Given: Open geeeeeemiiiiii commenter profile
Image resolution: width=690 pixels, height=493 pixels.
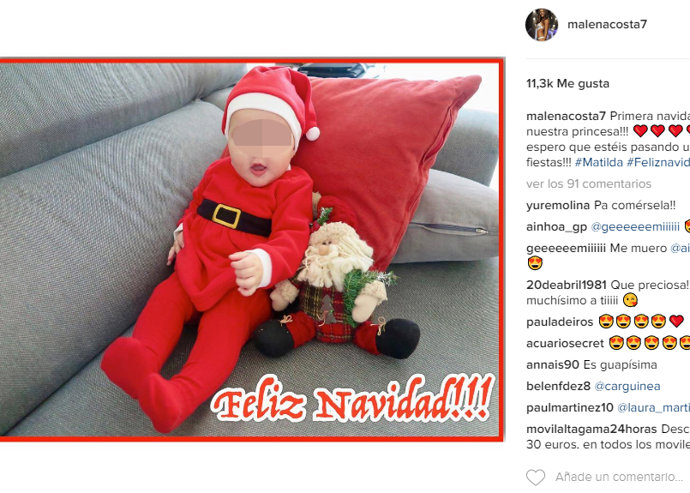Looking at the screenshot, I should pyautogui.click(x=566, y=248).
